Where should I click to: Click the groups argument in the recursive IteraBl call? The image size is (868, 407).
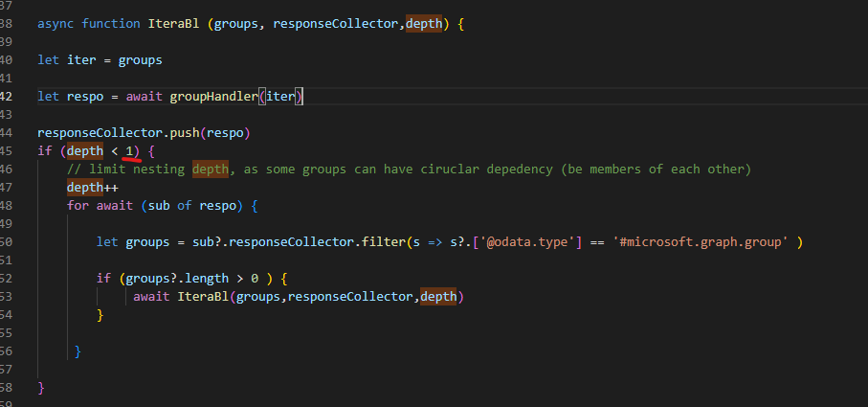[x=258, y=296]
